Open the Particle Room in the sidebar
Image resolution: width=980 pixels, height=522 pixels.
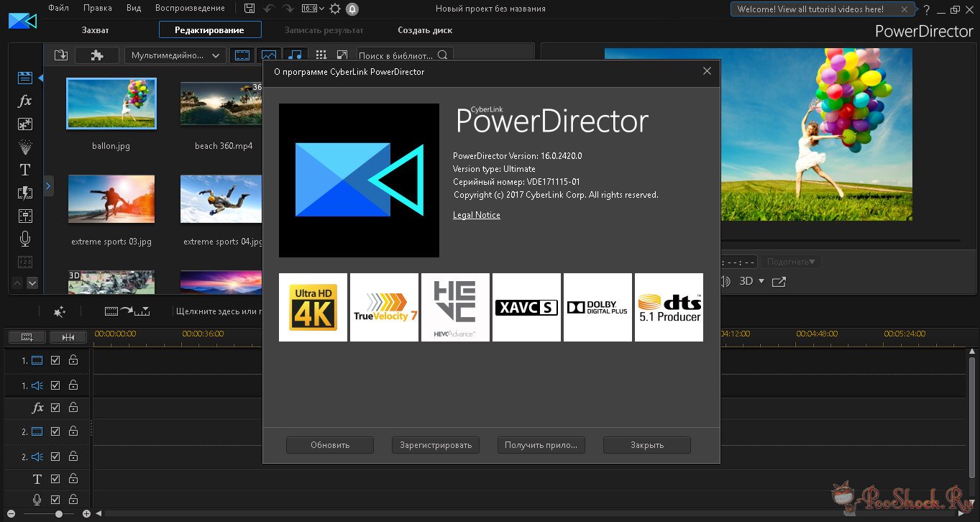tap(25, 147)
